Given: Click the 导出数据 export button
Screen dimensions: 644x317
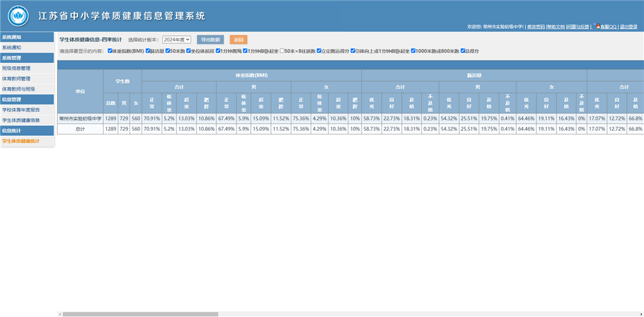Looking at the screenshot, I should point(210,39).
